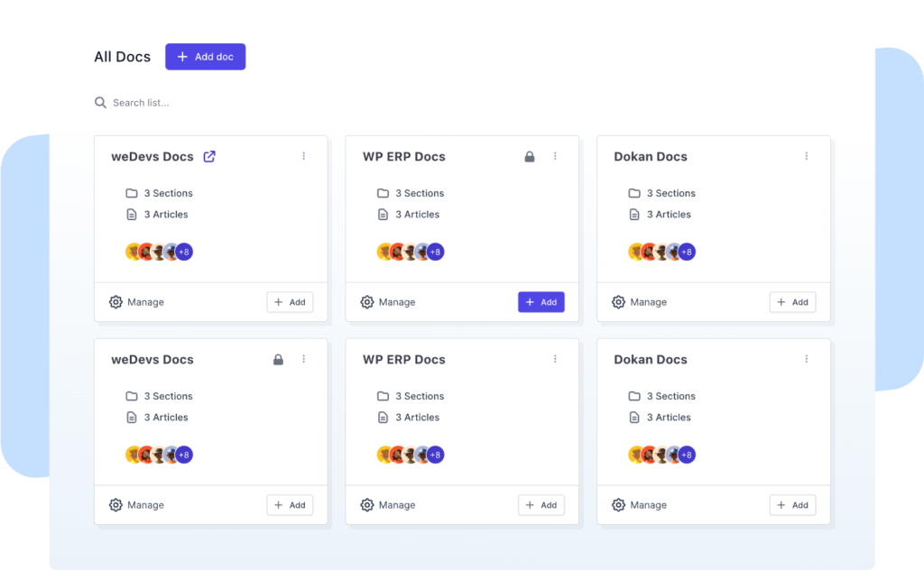Click the lock icon on bottom weDevs Docs card
Image resolution: width=924 pixels, height=570 pixels.
click(278, 360)
